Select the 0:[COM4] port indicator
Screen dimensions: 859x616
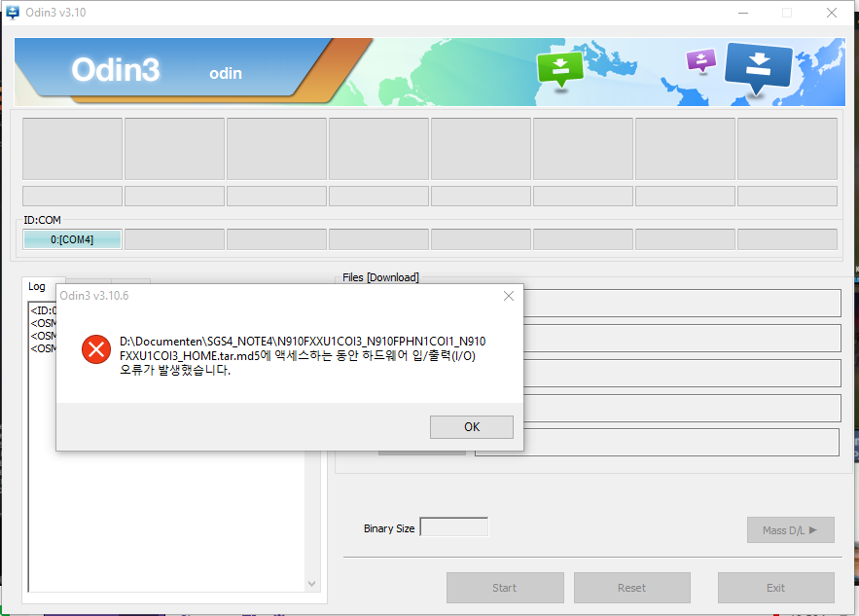tap(71, 238)
